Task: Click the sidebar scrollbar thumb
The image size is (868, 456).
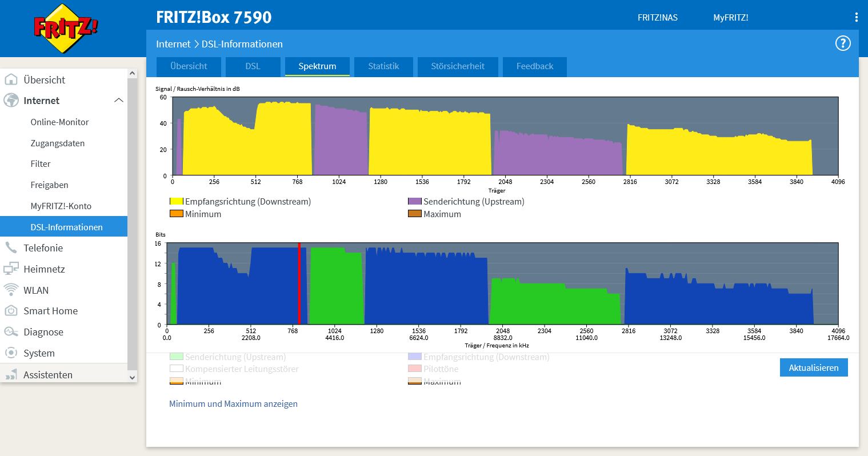Action: click(x=132, y=225)
